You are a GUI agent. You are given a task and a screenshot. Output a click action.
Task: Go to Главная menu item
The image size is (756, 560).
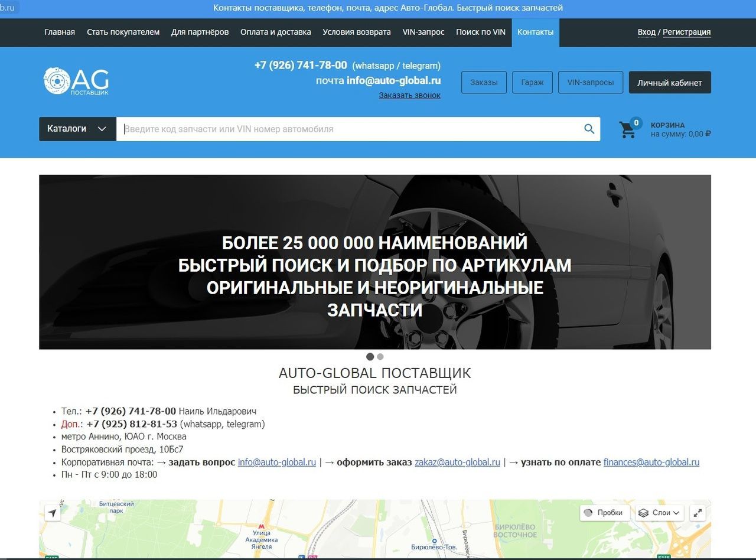coord(60,32)
